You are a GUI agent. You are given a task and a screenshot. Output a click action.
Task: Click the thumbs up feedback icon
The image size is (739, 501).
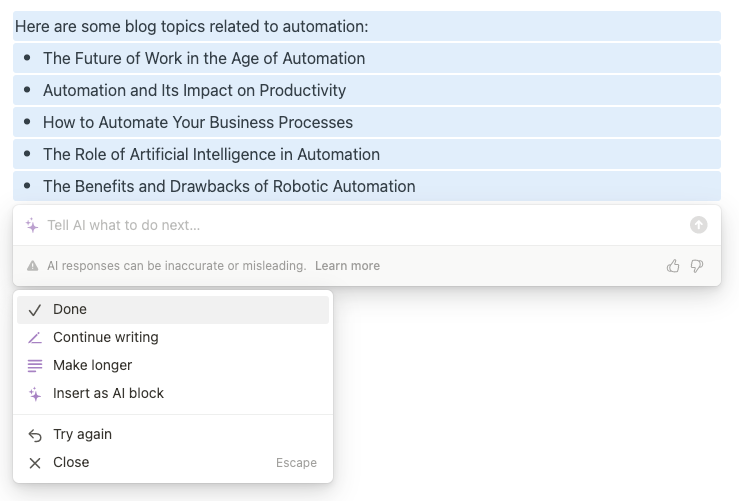(x=673, y=266)
